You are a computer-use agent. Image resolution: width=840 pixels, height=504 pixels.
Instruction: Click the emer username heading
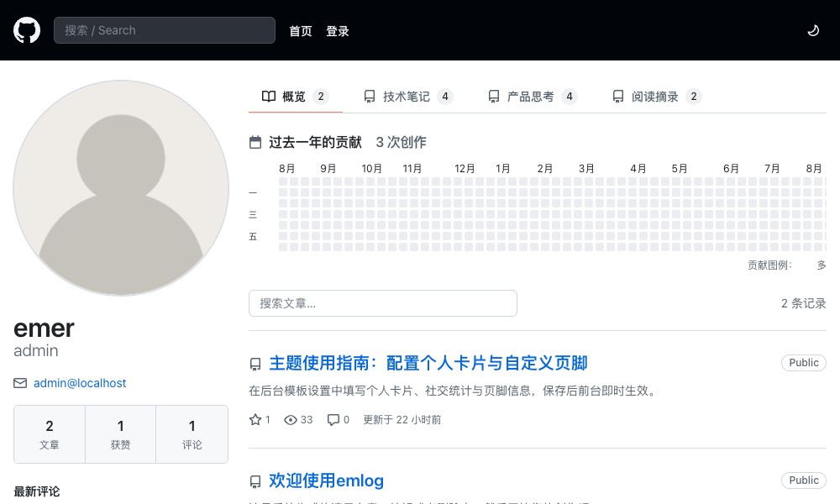click(44, 328)
